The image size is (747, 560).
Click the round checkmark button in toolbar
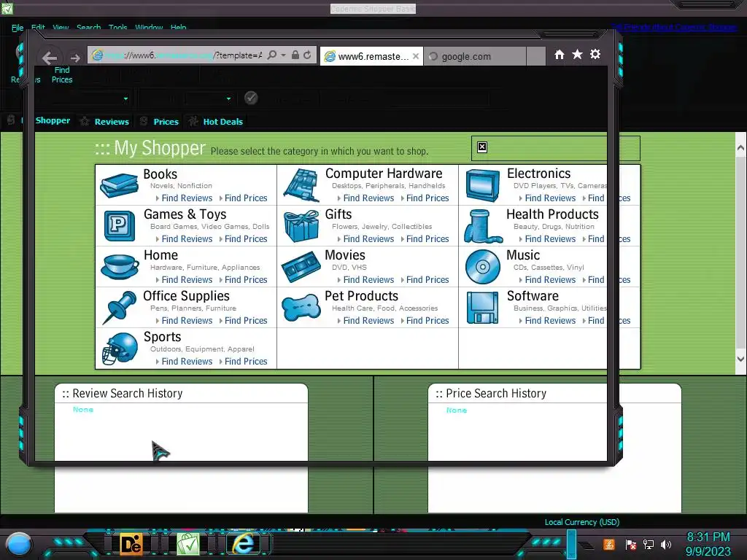251,98
